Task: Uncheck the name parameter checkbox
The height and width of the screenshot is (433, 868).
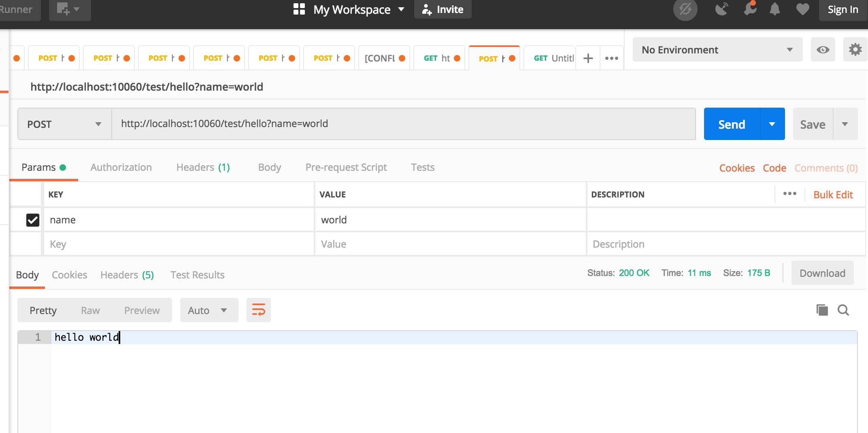Action: click(x=33, y=220)
